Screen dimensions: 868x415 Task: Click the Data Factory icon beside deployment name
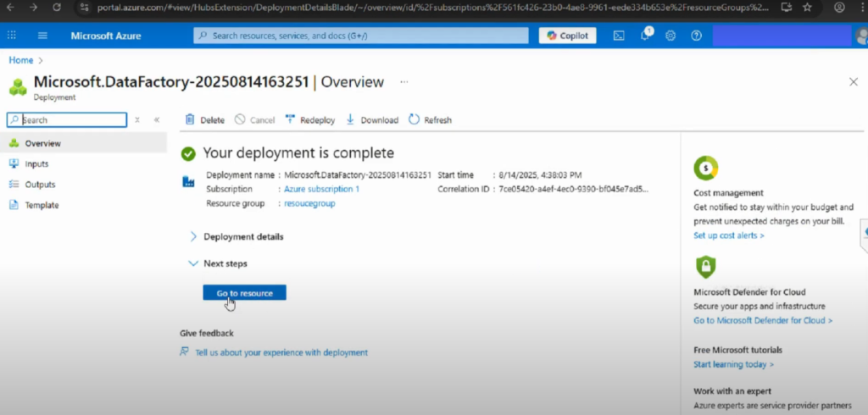188,181
